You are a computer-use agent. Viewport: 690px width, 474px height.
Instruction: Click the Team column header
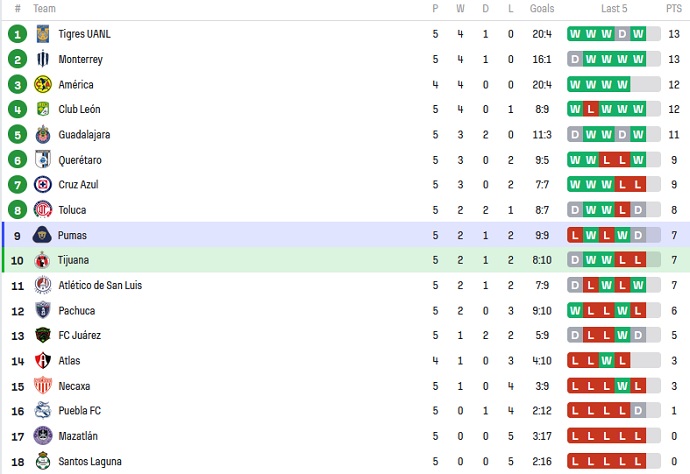pyautogui.click(x=44, y=8)
